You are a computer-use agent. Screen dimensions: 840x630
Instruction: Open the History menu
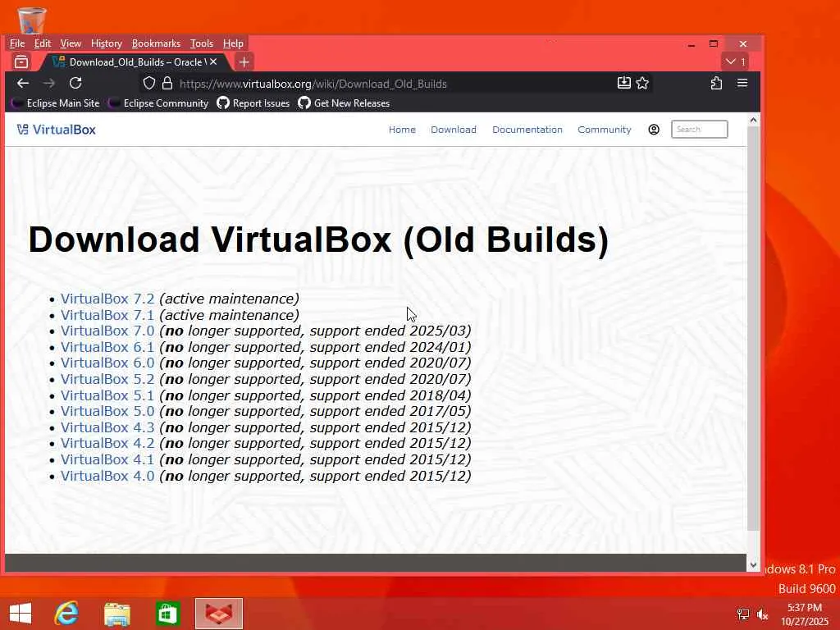coord(106,43)
